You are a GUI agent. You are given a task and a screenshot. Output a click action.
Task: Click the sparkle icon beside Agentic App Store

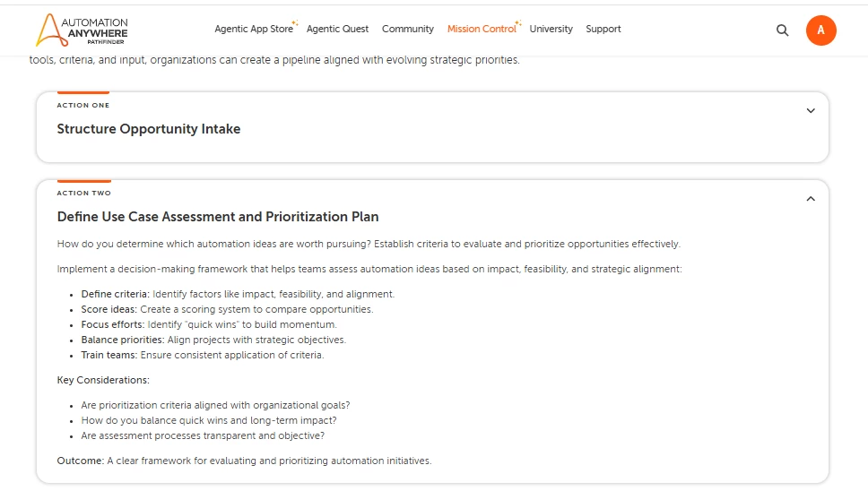295,22
